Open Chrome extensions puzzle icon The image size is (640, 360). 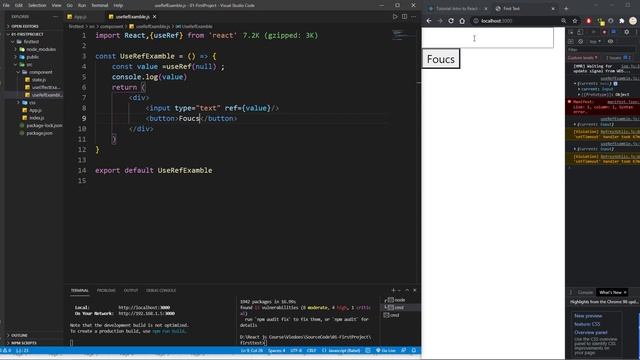tap(622, 21)
